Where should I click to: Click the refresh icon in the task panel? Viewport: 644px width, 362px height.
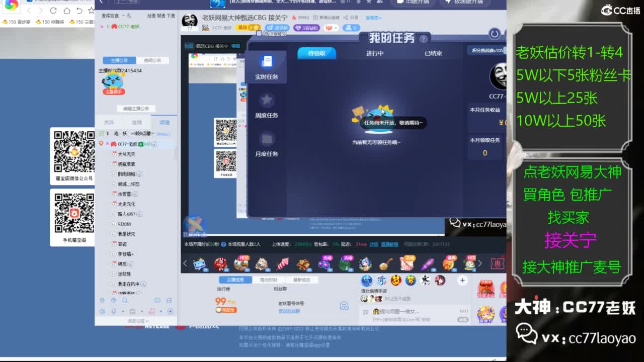[x=494, y=34]
